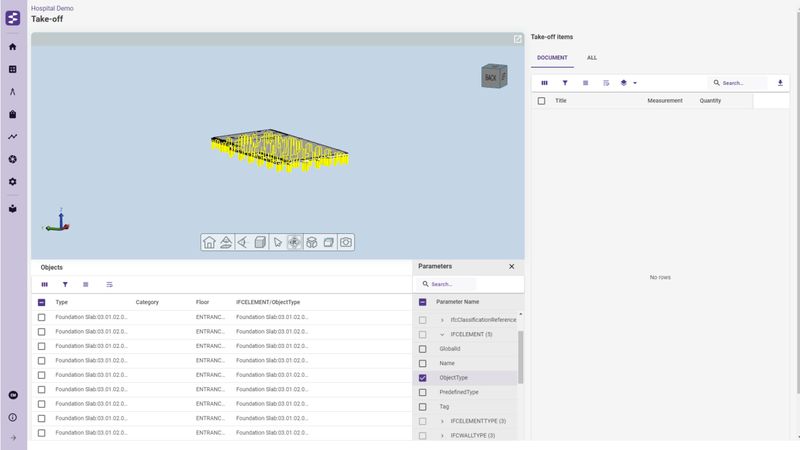Open the dashboard grid icon in sidebar

tap(13, 69)
